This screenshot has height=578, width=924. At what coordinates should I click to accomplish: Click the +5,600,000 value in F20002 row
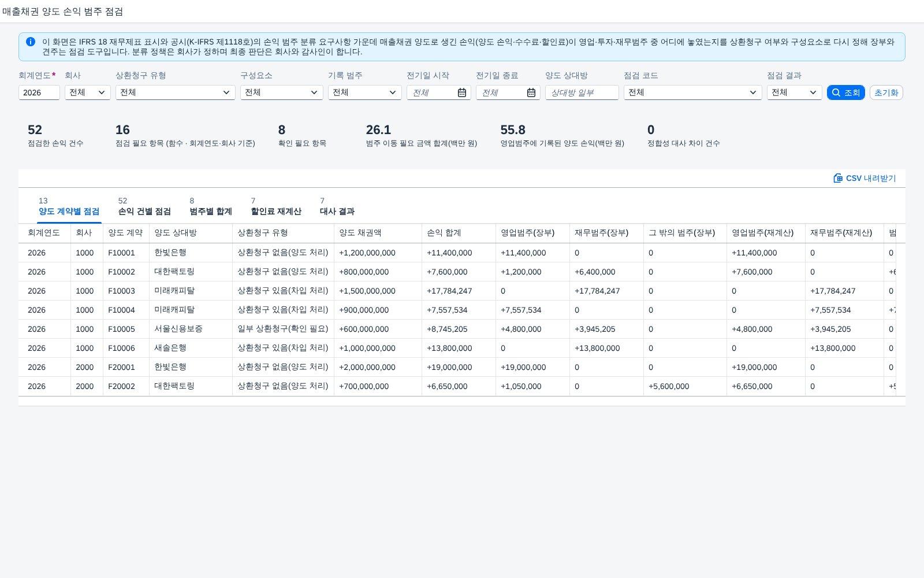tap(685, 386)
